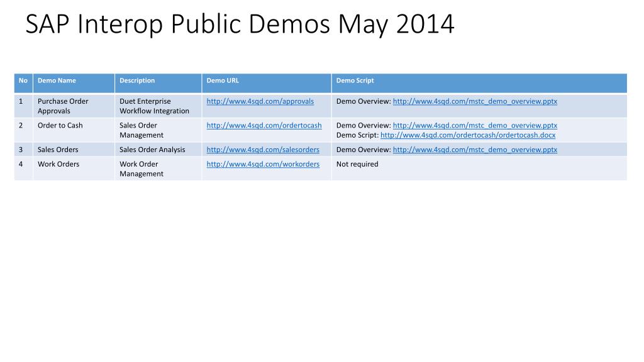
Task: Open Demo Overview pptx link in Purchase Order Approvals row
Action: (475, 101)
